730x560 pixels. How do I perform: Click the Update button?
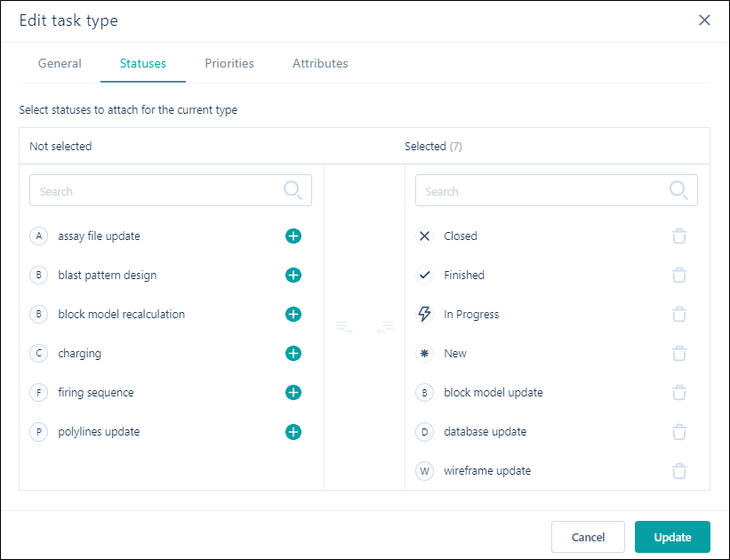[672, 537]
